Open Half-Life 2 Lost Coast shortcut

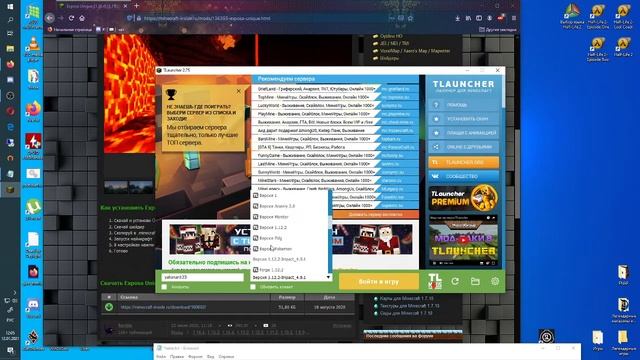623,17
